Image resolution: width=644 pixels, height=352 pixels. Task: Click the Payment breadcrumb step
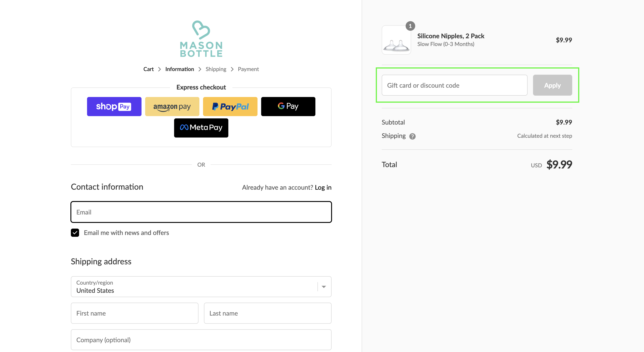(248, 69)
